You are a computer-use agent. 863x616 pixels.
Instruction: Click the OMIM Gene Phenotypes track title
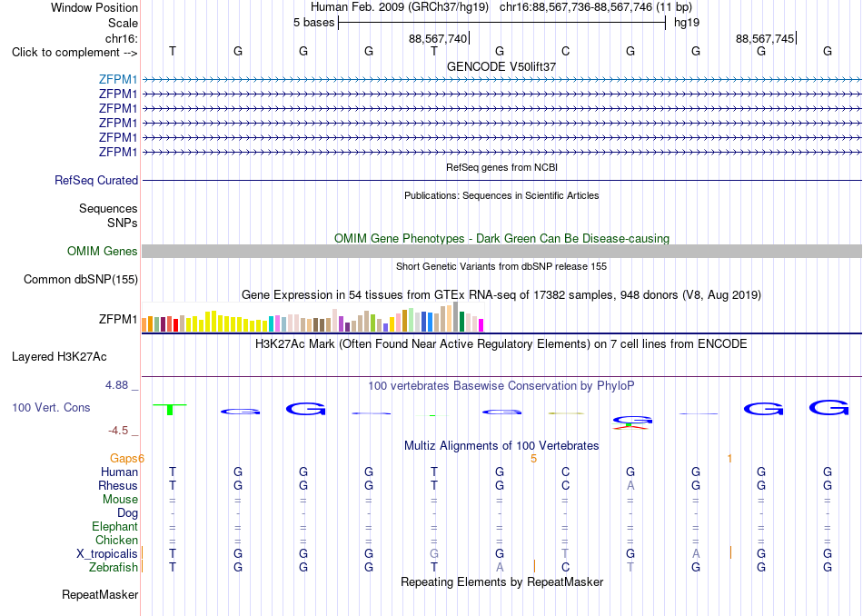click(x=502, y=238)
